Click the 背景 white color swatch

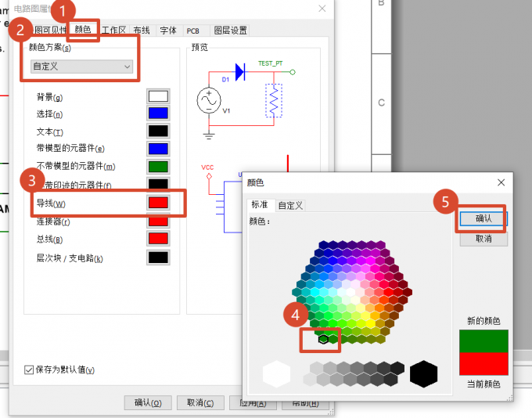[x=158, y=96]
